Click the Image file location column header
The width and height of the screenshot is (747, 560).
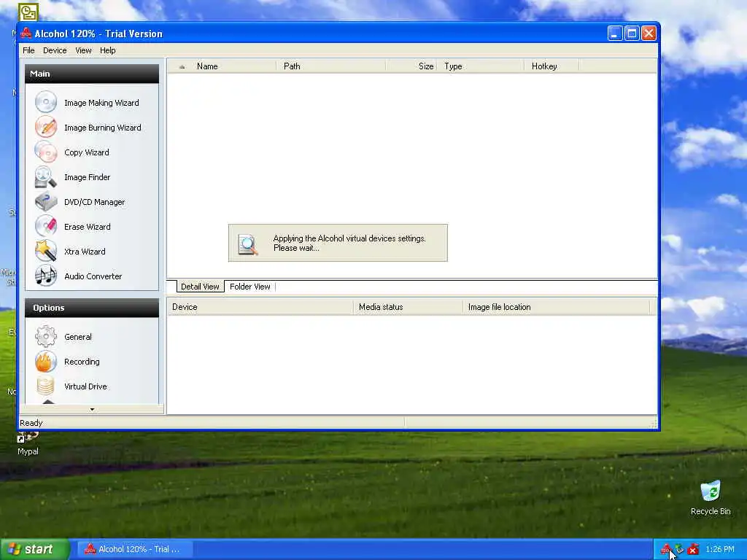point(557,307)
